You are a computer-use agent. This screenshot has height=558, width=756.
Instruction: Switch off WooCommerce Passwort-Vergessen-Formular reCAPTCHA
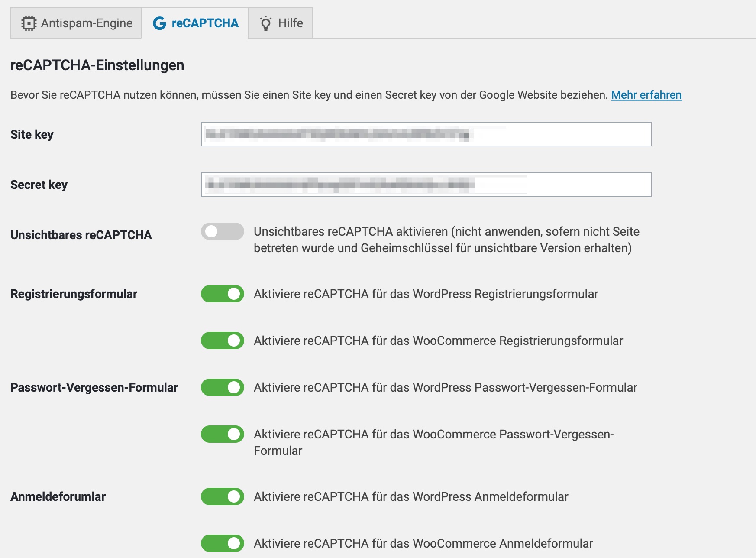click(x=223, y=434)
